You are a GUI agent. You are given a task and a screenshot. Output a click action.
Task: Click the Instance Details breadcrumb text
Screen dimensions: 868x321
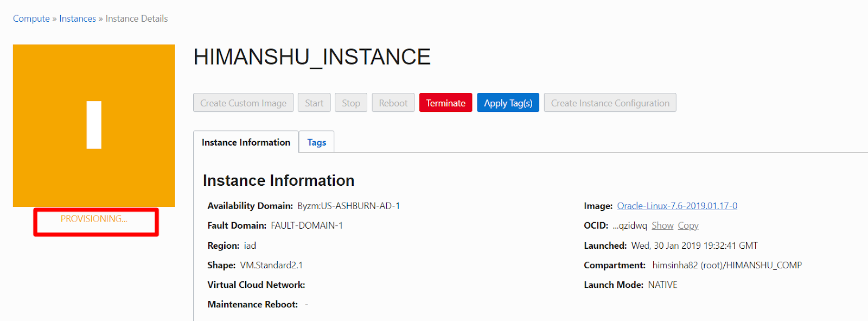137,18
